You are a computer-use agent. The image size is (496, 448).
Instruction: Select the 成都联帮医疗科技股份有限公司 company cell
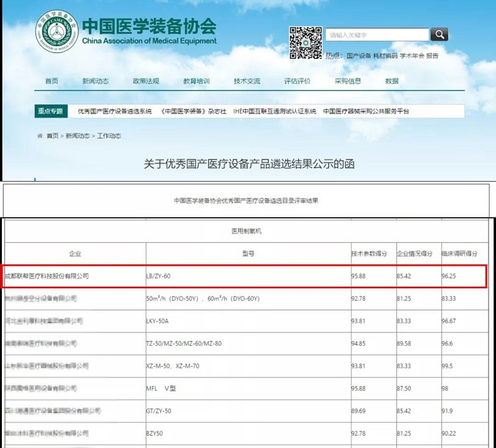click(x=75, y=276)
